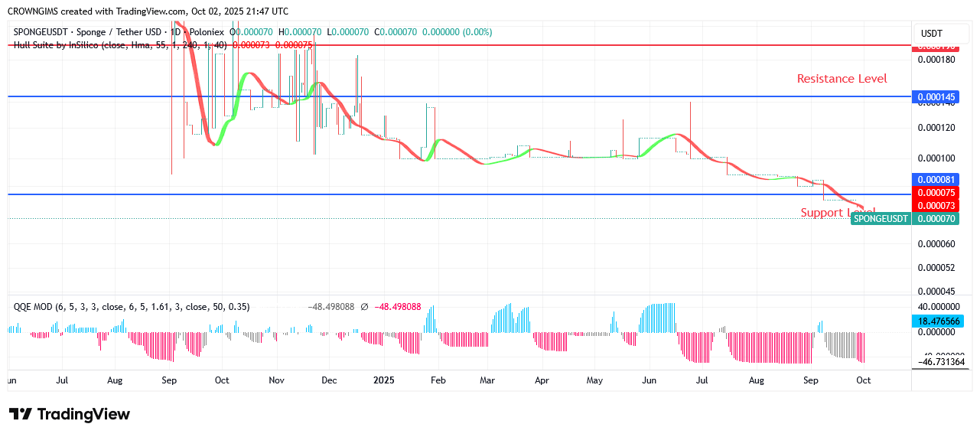
Task: Select the 18.476566 QQE scale label
Action: click(x=936, y=321)
